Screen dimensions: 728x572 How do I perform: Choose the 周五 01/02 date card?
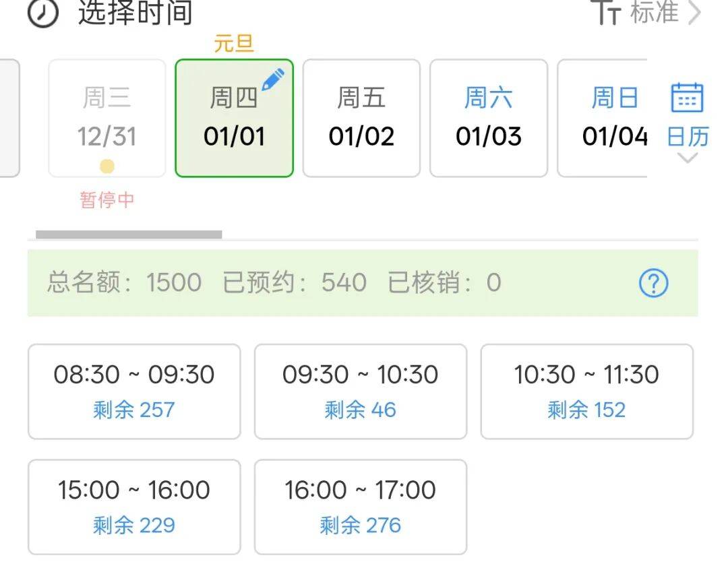pos(361,119)
